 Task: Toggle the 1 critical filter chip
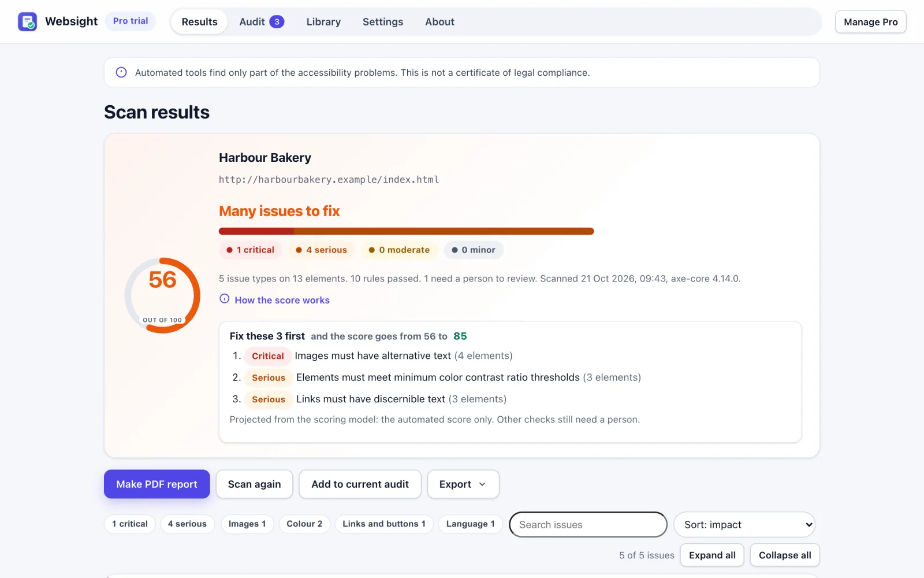coord(130,524)
